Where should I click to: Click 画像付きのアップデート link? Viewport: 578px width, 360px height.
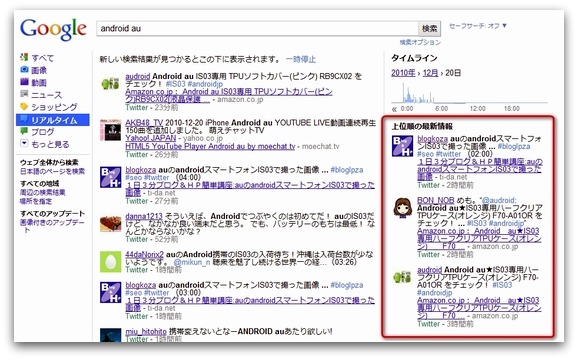pos(52,226)
